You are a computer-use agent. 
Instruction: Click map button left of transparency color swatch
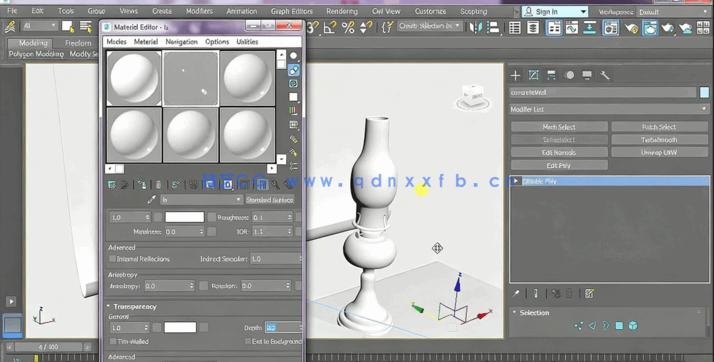tap(157, 327)
